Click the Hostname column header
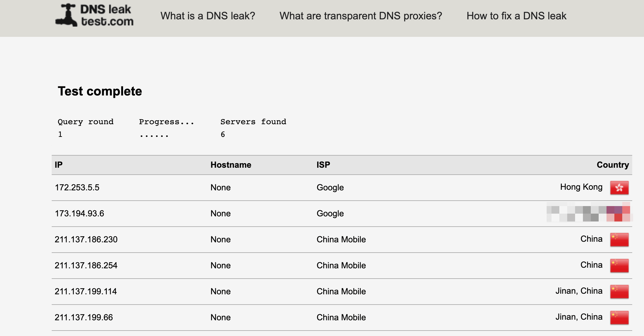The height and width of the screenshot is (336, 644). click(x=231, y=165)
